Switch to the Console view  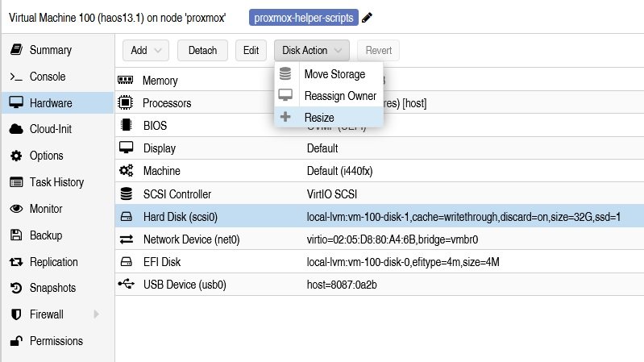47,77
